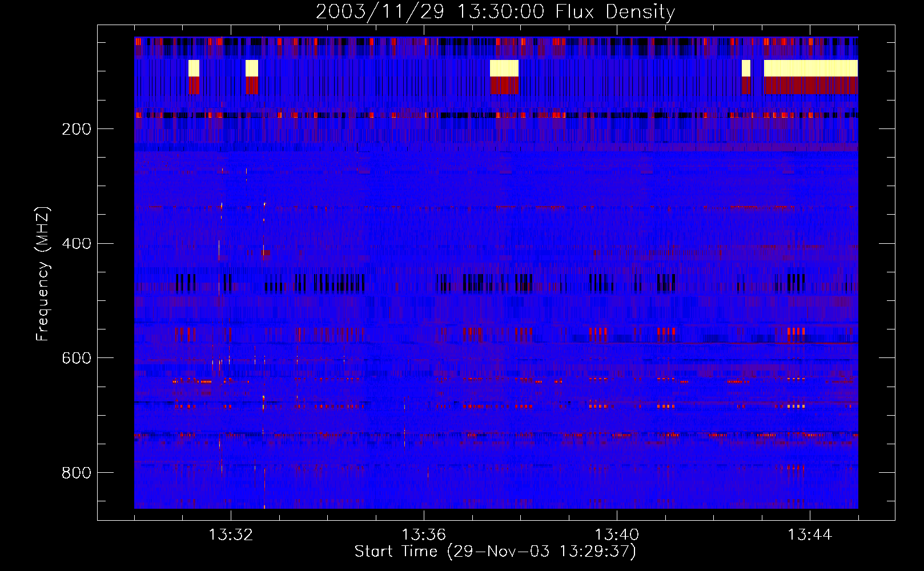This screenshot has width=924, height=571.
Task: Click the 400 frequency tick label
Action: click(x=77, y=244)
